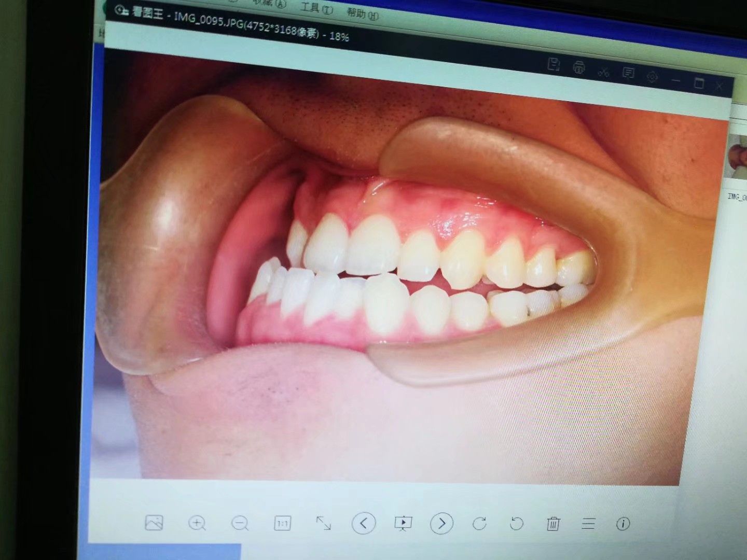Close the image viewer window
Screen dimensions: 747x560
tap(719, 86)
